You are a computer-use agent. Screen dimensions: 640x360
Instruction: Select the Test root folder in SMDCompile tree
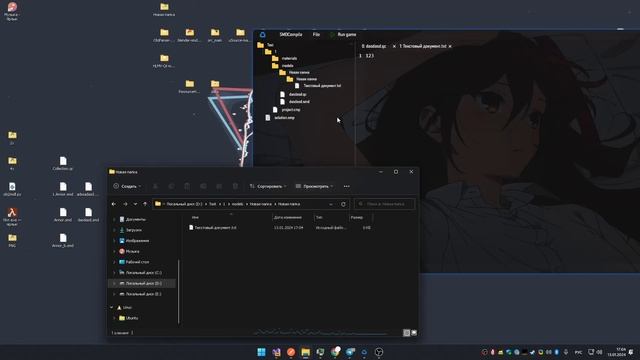pyautogui.click(x=266, y=45)
